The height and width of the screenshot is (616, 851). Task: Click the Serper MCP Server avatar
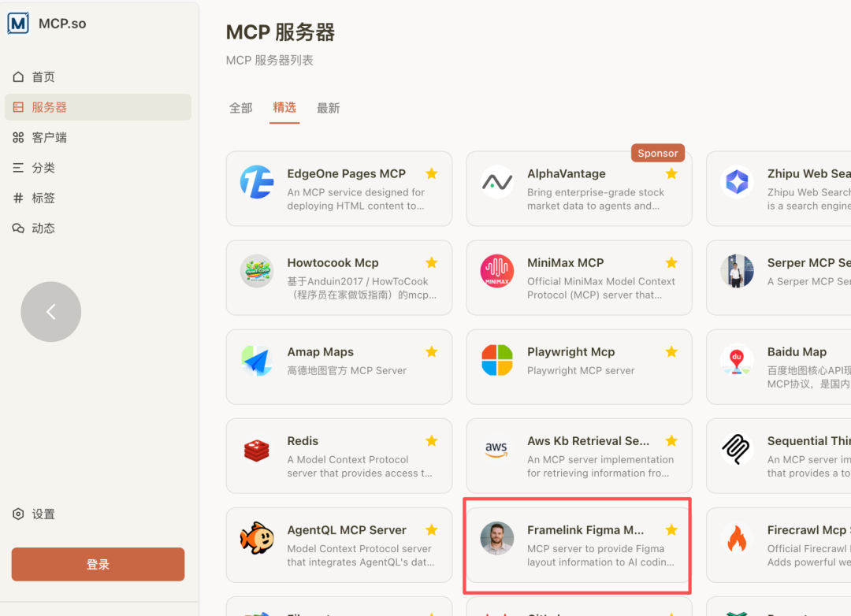pyautogui.click(x=737, y=271)
